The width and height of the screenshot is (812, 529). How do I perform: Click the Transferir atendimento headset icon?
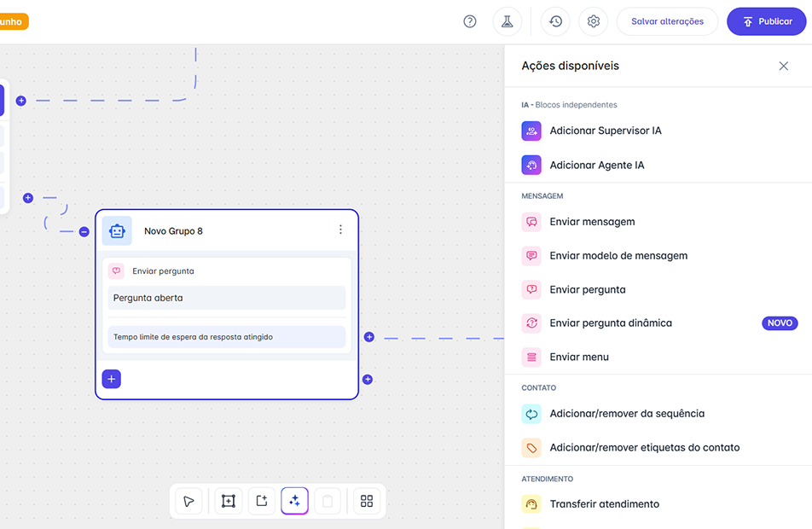coord(531,503)
